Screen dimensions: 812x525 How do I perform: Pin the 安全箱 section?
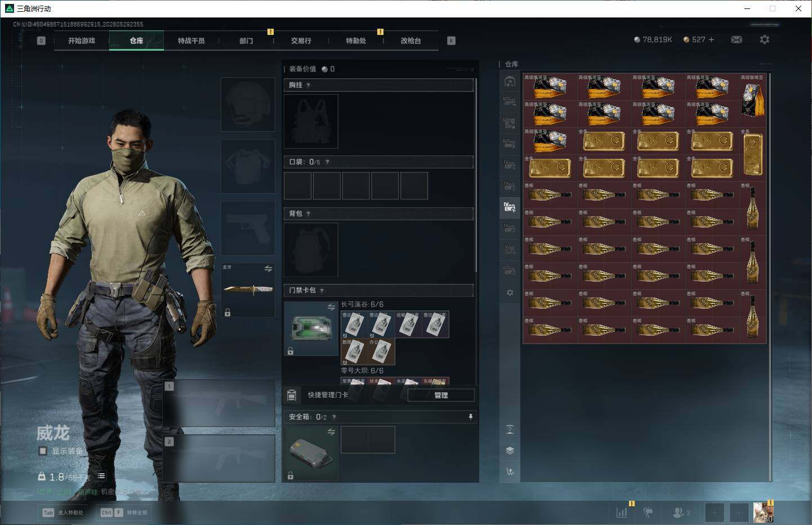point(470,417)
